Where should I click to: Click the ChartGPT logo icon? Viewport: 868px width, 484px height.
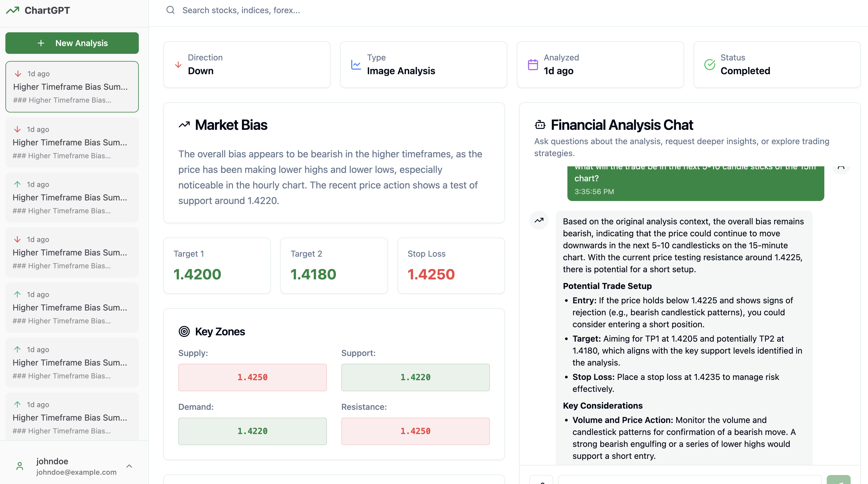pos(13,10)
